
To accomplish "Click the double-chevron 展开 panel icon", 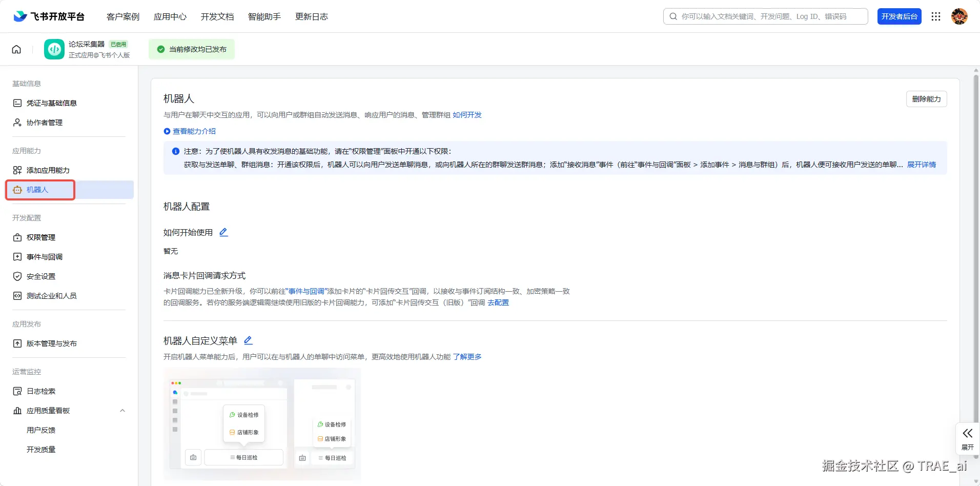I will point(968,433).
